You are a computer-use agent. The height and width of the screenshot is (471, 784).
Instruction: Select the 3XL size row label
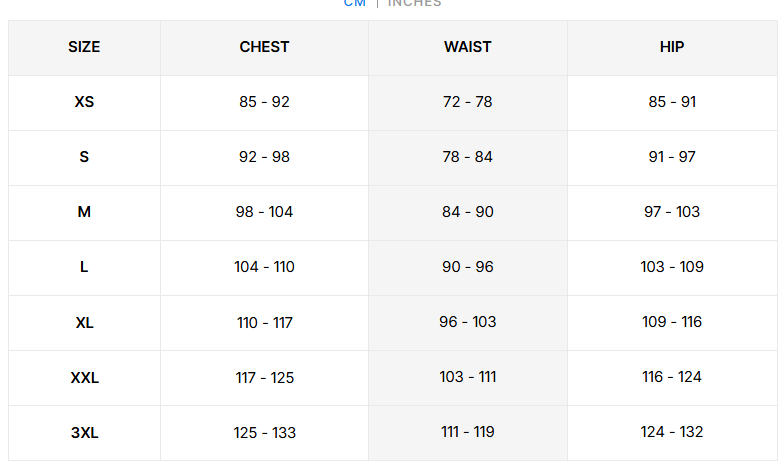click(84, 432)
